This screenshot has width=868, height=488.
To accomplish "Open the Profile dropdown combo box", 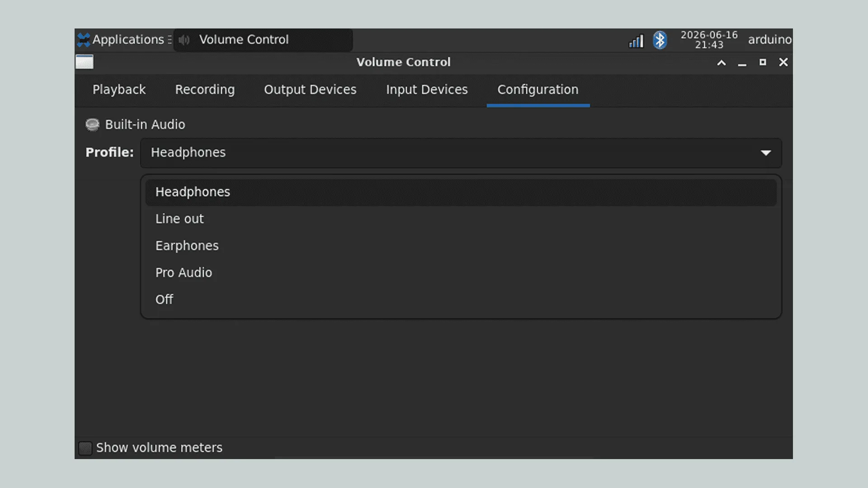I will click(x=461, y=153).
